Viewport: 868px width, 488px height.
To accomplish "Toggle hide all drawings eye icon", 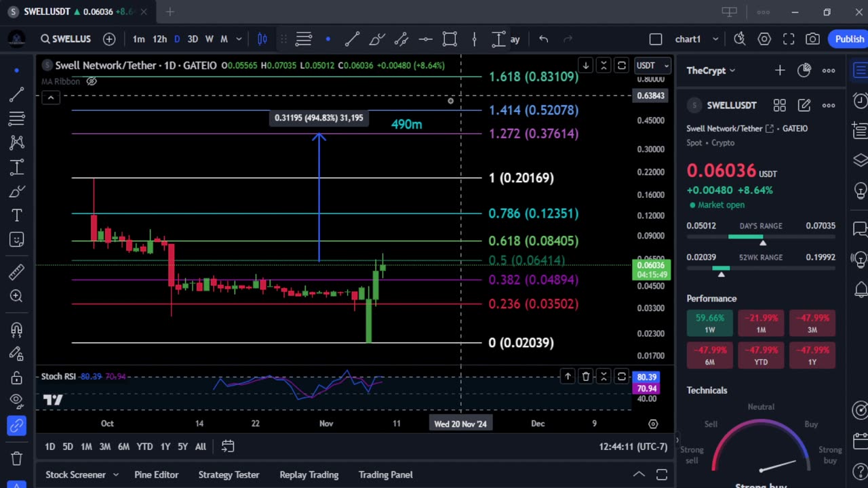I will tap(17, 401).
